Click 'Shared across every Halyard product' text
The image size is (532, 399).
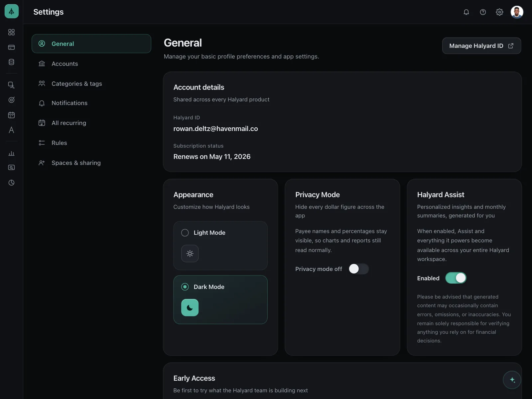point(221,99)
